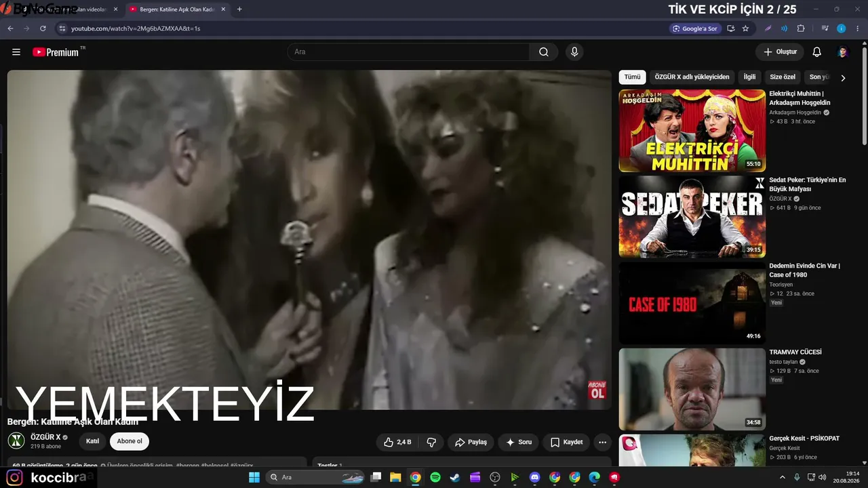Click the Chrome profile avatar in toolbar
Image resolution: width=868 pixels, height=488 pixels.
click(841, 28)
